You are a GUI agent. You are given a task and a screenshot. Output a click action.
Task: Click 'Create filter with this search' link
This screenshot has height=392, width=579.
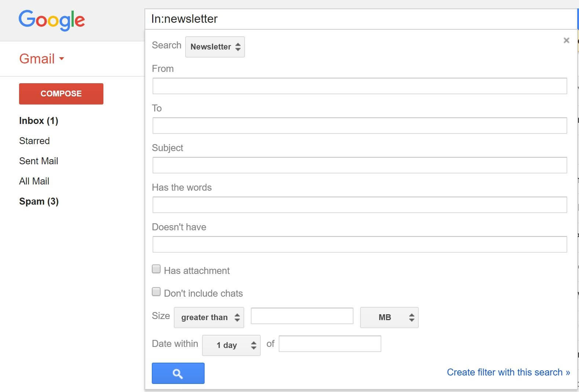pos(508,372)
